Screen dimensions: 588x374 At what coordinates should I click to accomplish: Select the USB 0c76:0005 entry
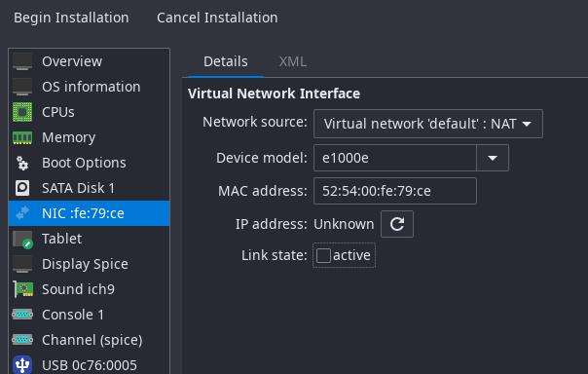tap(90, 364)
